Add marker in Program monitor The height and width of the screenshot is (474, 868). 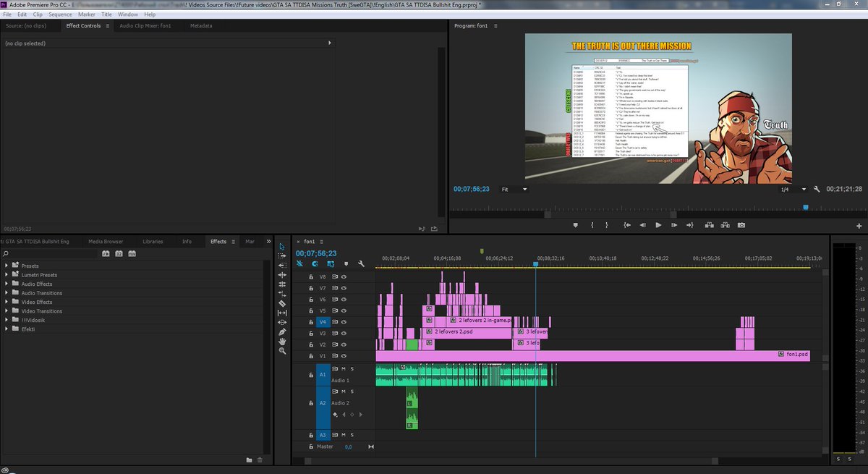576,225
